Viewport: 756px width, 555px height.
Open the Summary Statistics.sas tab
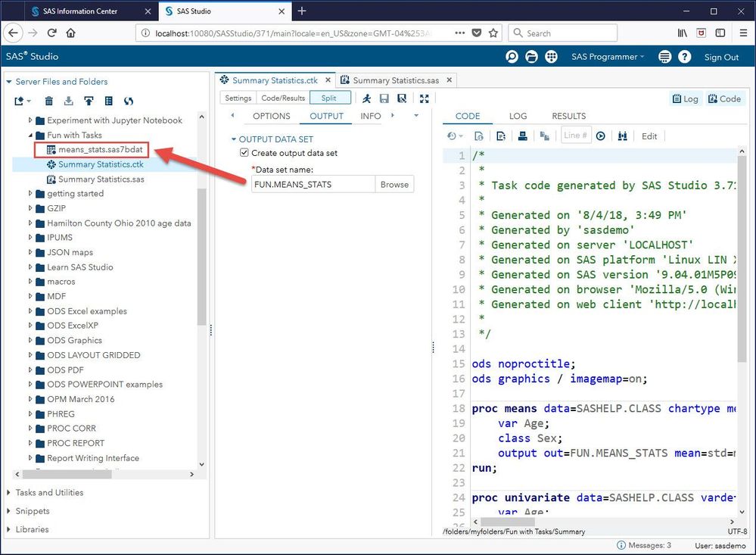coord(395,80)
